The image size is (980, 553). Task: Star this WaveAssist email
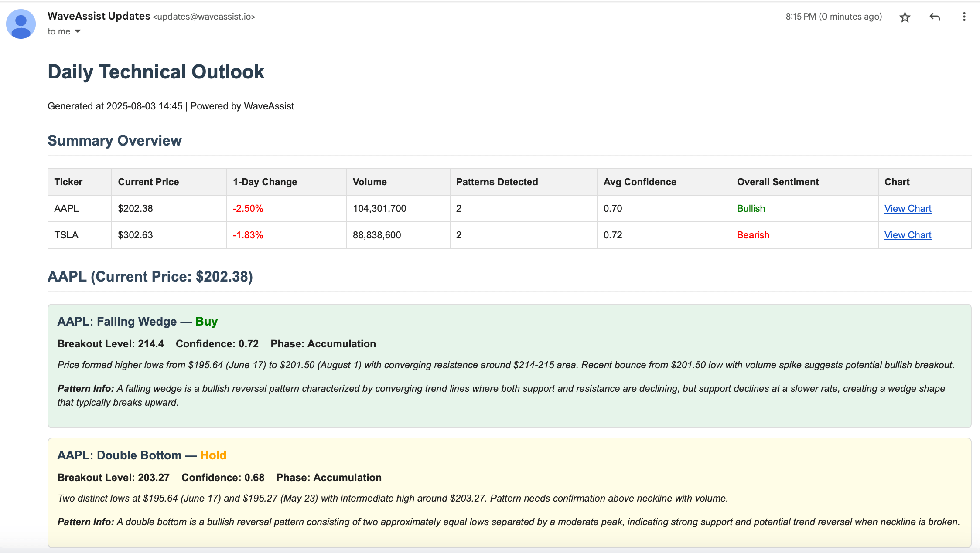(x=905, y=17)
